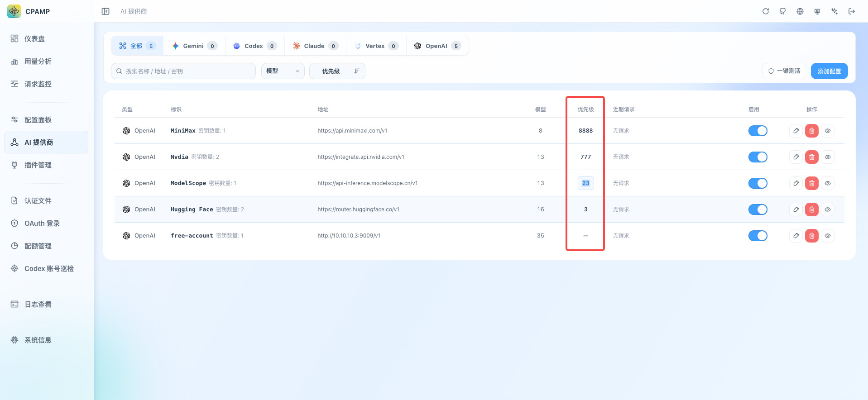
Task: Toggle the free-account enable switch
Action: tap(758, 236)
